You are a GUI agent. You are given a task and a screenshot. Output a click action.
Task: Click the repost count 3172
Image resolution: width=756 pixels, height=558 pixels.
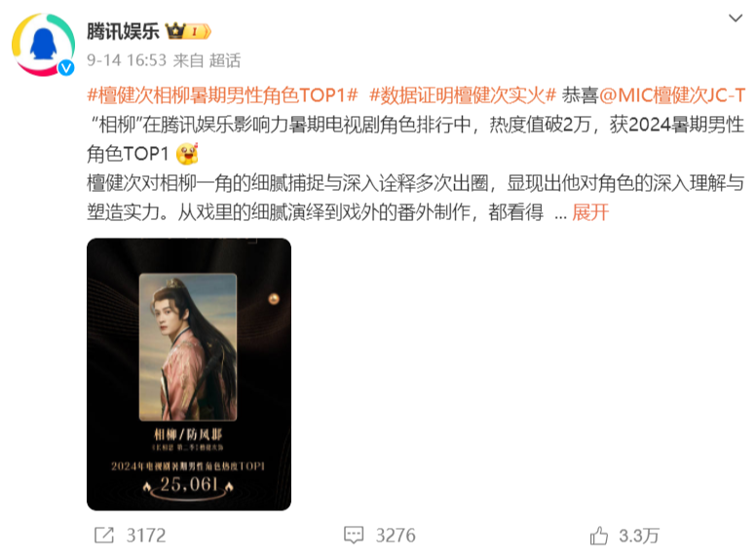pos(146,536)
